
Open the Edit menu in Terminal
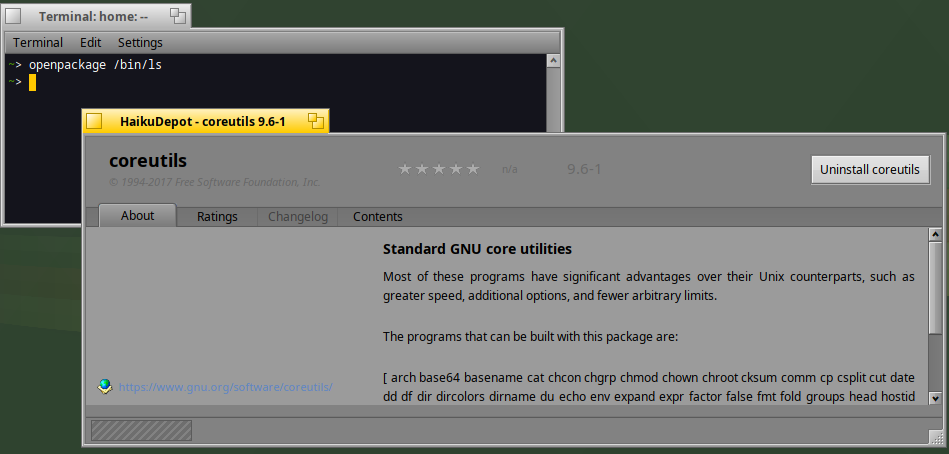click(x=91, y=43)
